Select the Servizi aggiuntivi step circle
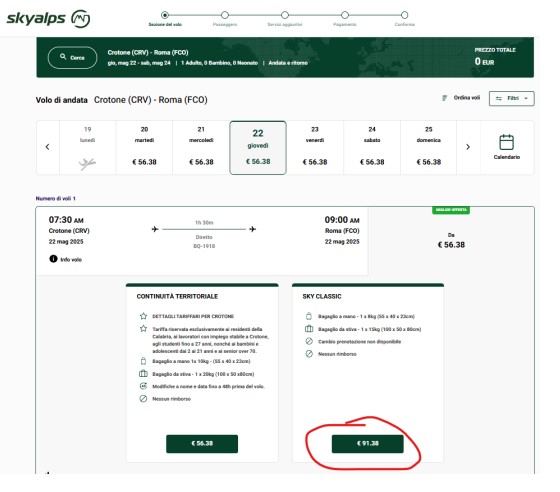 pos(285,15)
